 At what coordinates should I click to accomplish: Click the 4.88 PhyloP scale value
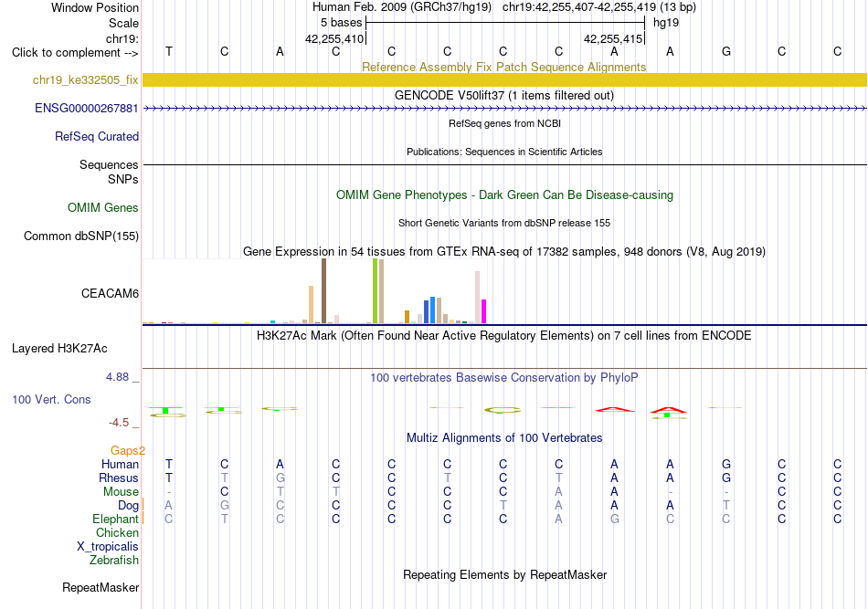(117, 377)
